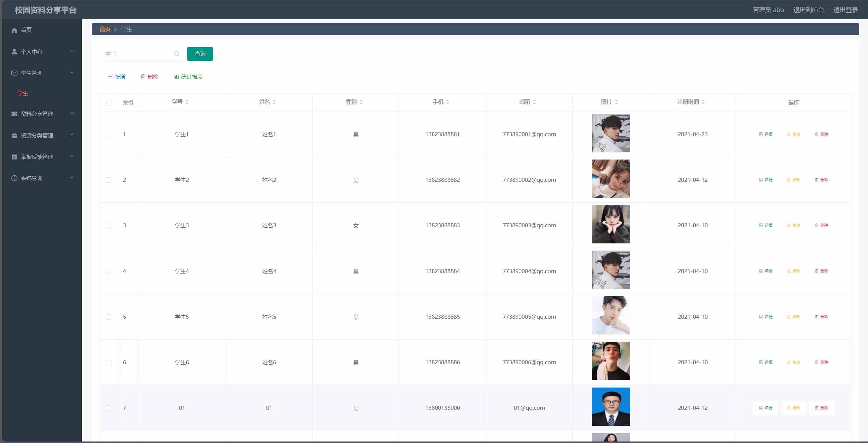Click the 退出到前台 link
This screenshot has height=443, width=868.
(x=809, y=10)
